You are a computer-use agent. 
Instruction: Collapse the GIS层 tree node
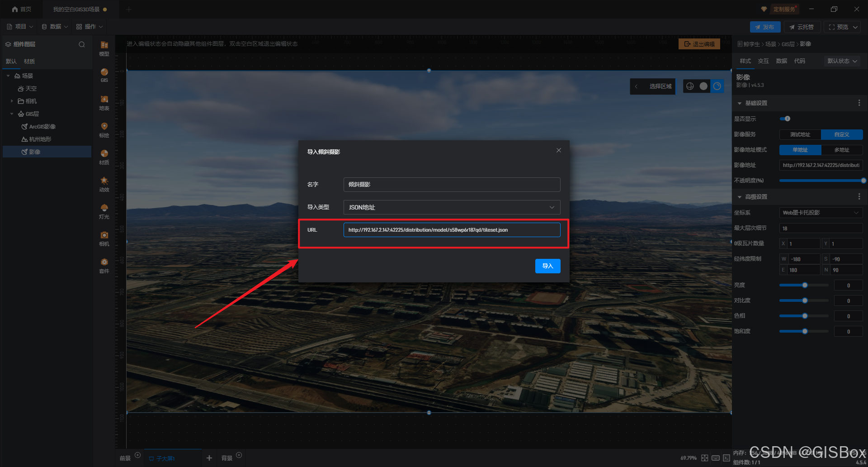pos(12,114)
